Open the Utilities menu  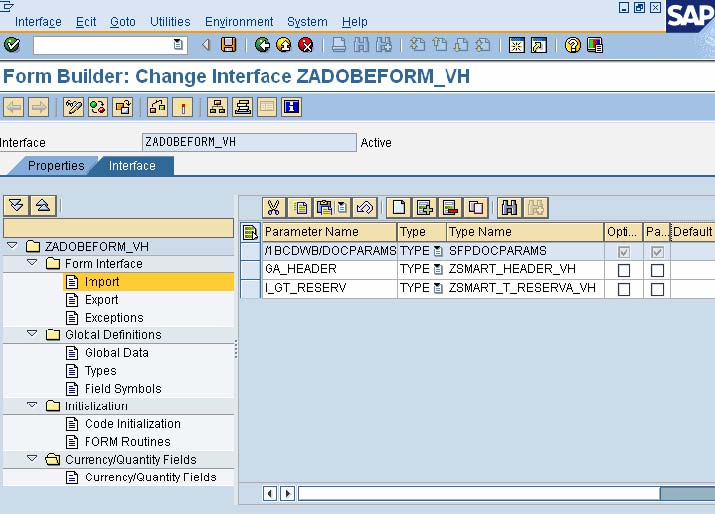click(x=170, y=22)
